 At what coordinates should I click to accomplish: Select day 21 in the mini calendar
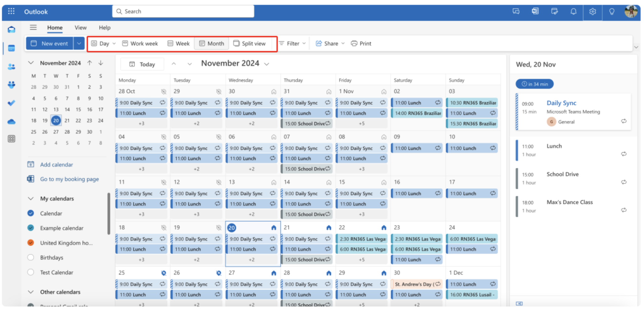tap(67, 121)
